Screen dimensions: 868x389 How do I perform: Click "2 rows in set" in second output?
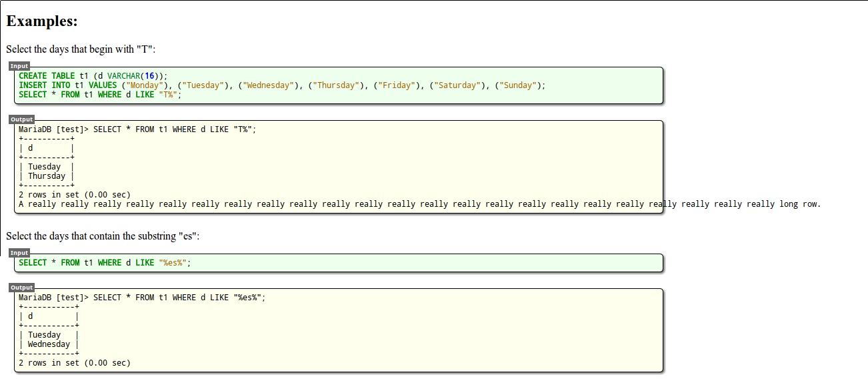[x=75, y=363]
